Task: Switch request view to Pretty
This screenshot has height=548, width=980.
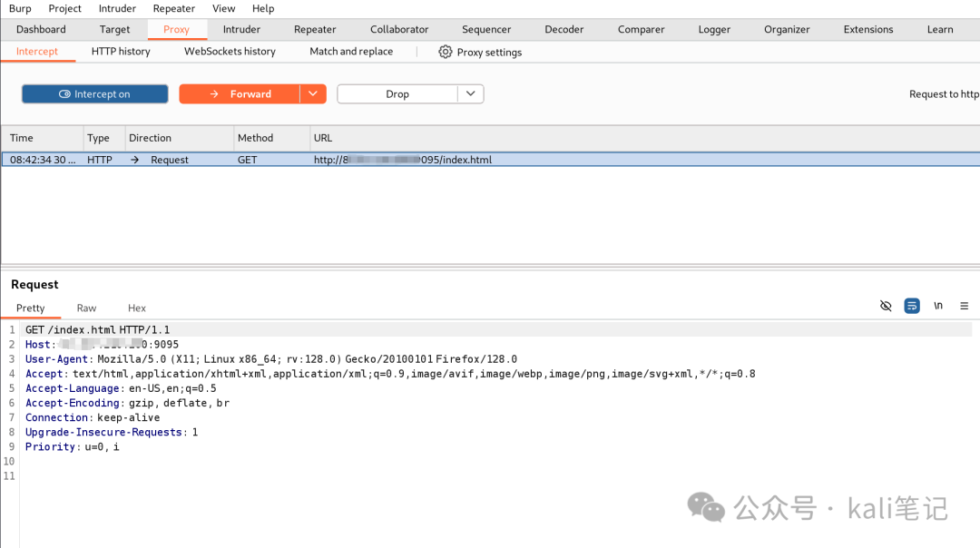Action: (31, 308)
